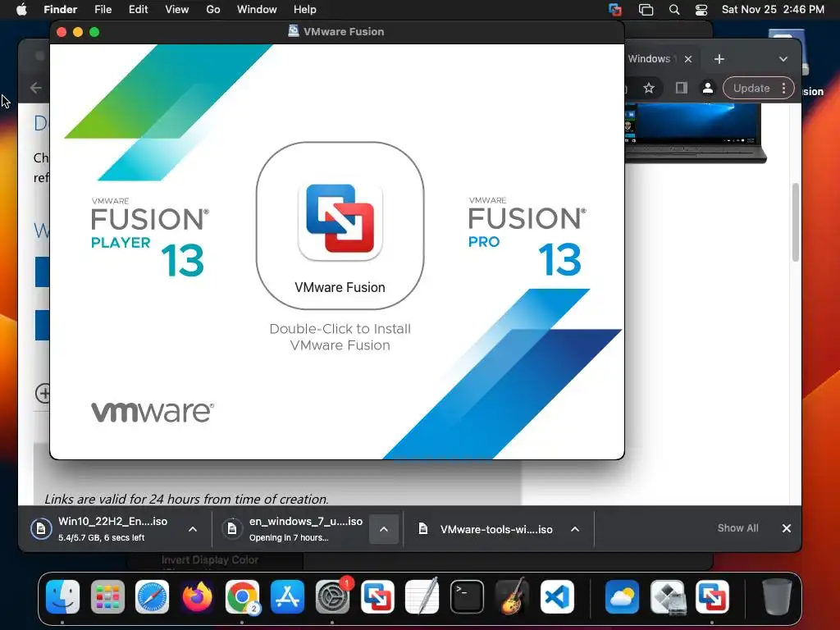Open the cloud weather app in Dock
840x630 pixels.
622,596
